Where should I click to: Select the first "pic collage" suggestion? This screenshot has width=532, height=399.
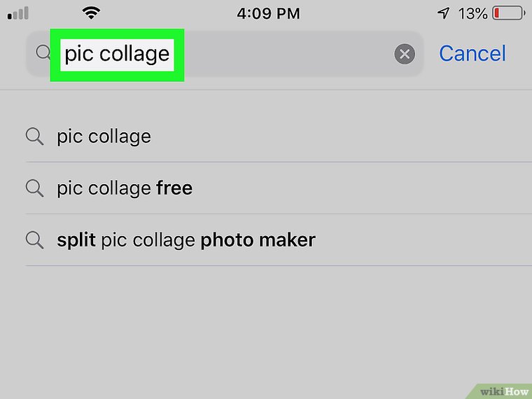pos(104,136)
